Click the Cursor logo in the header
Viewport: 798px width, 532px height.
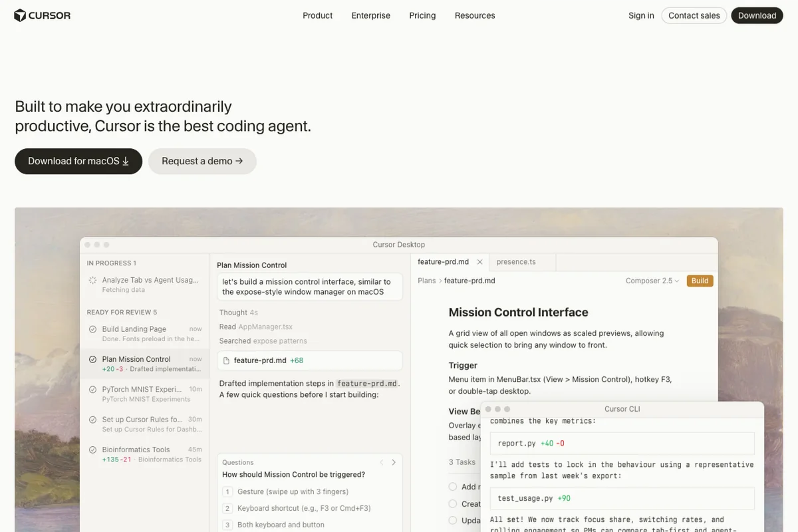pyautogui.click(x=43, y=15)
